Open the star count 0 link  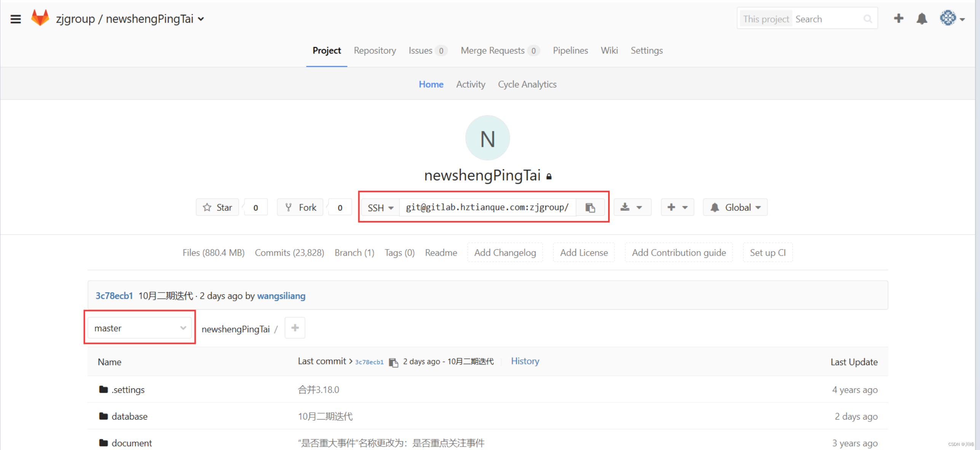pyautogui.click(x=256, y=208)
